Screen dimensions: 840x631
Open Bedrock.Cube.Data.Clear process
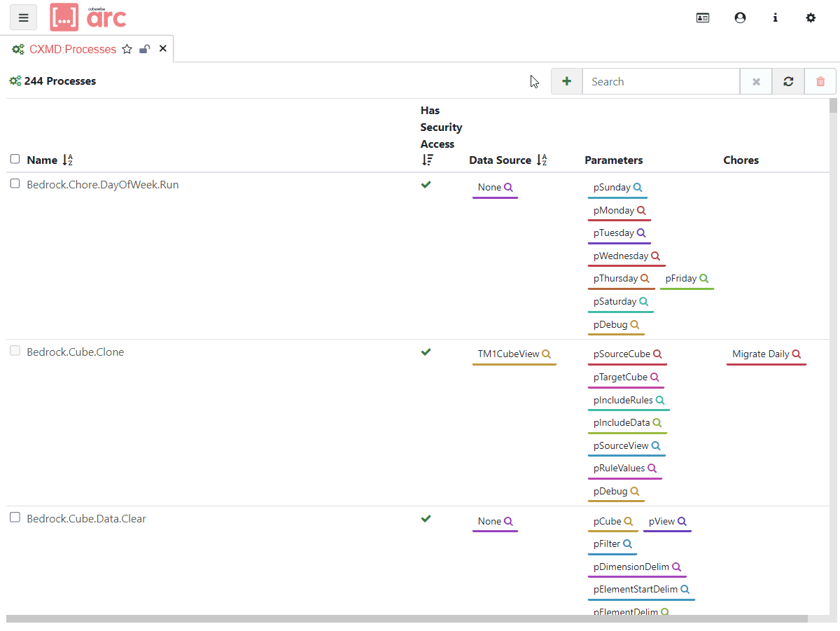[87, 519]
